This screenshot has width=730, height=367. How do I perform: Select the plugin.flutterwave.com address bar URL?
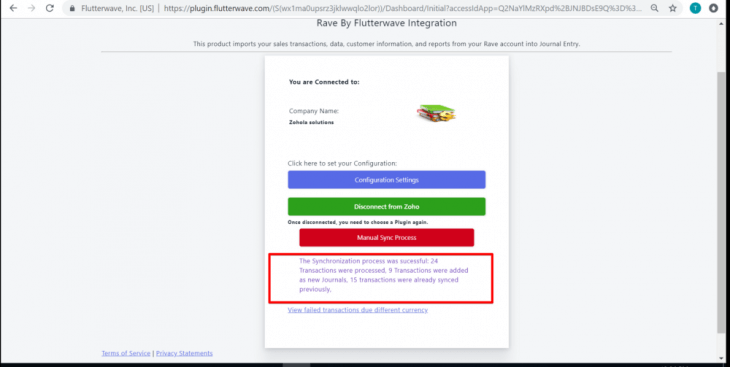coord(403,8)
